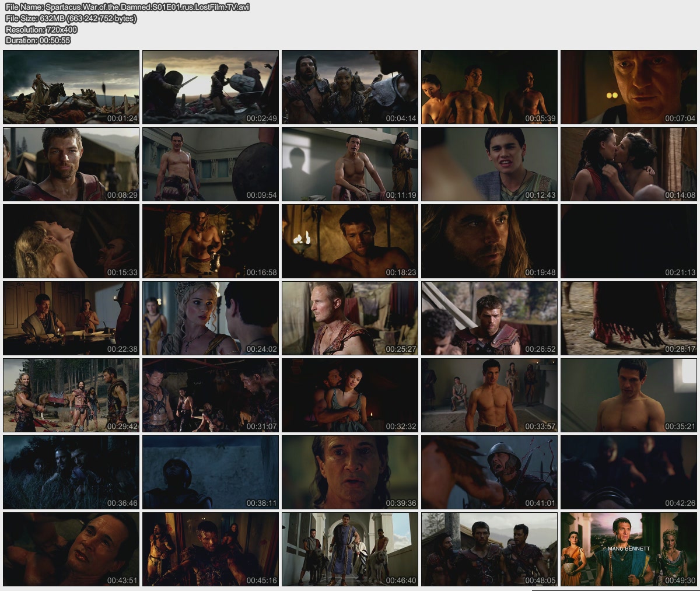
Task: Click the thumbnail with timestamp 00:08:29
Action: point(71,164)
